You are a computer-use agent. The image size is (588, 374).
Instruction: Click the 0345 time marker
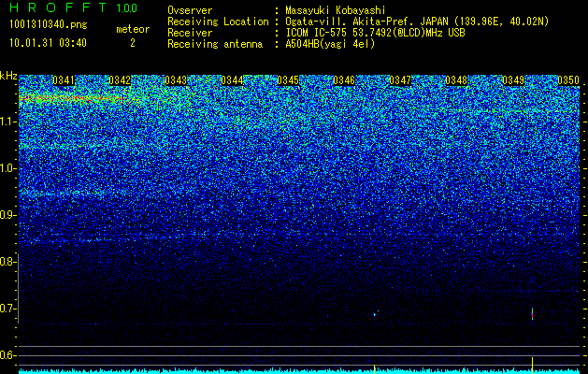point(288,80)
